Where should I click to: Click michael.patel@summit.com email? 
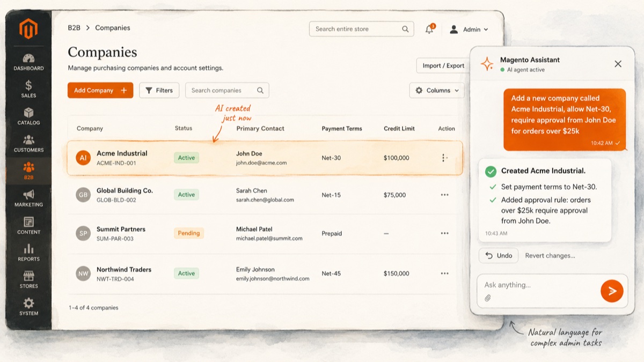269,238
